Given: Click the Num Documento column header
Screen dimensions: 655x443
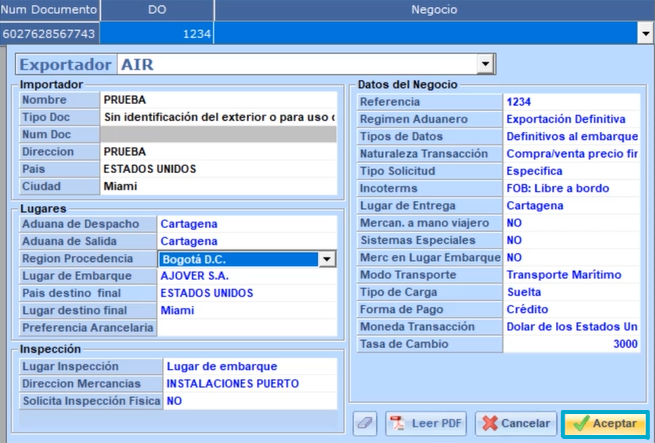Looking at the screenshot, I should (49, 9).
